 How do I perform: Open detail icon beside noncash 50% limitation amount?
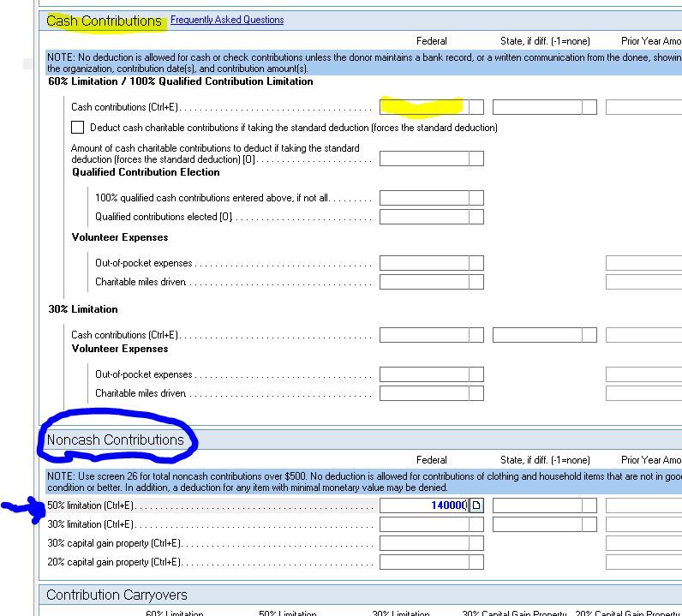[x=476, y=505]
